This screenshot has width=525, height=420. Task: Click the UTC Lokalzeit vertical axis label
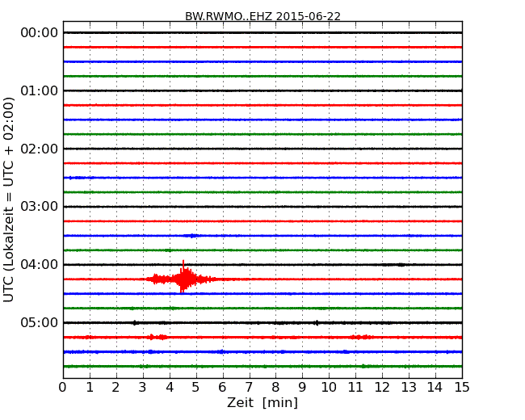9,199
